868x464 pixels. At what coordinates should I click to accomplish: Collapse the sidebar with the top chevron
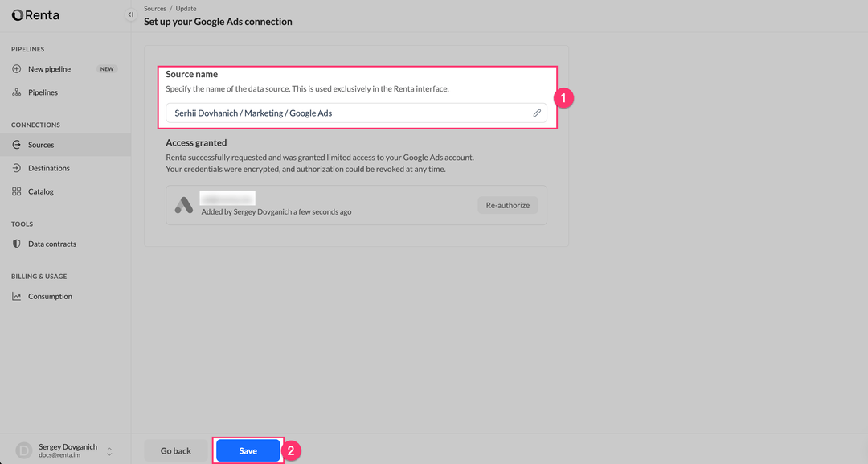[x=130, y=14]
